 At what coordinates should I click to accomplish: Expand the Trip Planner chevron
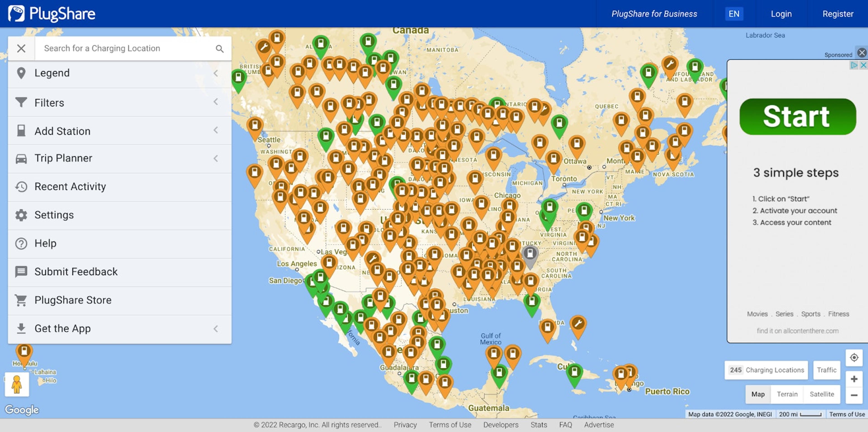click(216, 158)
